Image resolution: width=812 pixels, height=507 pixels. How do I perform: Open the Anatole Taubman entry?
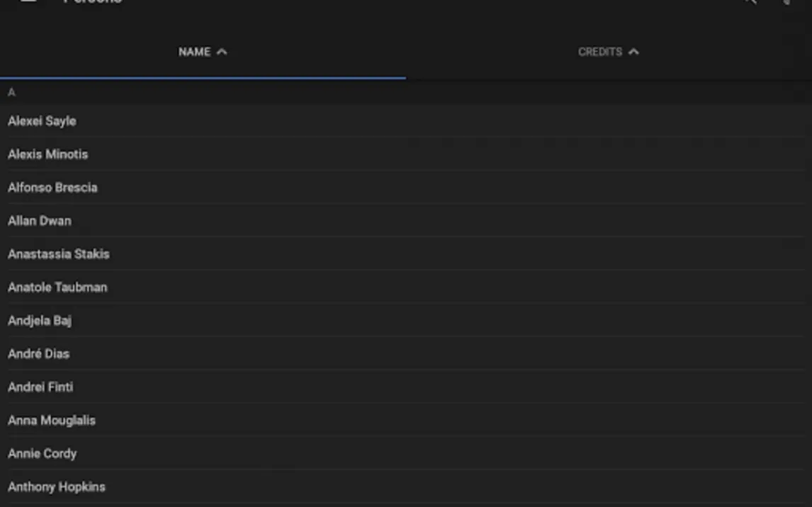[x=57, y=287]
